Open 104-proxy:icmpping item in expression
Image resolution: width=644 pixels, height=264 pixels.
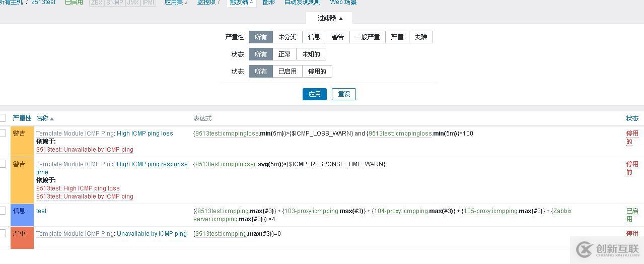(401, 211)
